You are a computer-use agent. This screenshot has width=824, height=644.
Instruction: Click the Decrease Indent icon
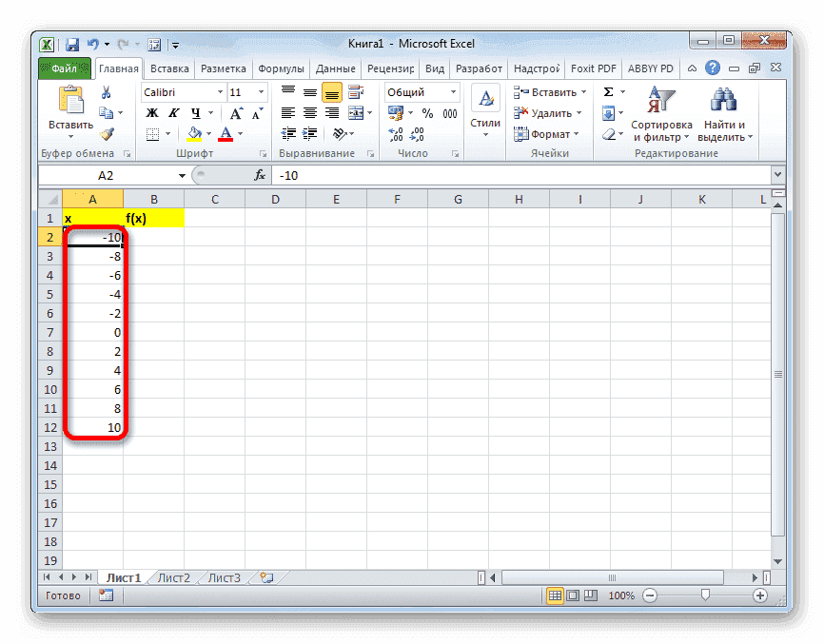(x=288, y=133)
